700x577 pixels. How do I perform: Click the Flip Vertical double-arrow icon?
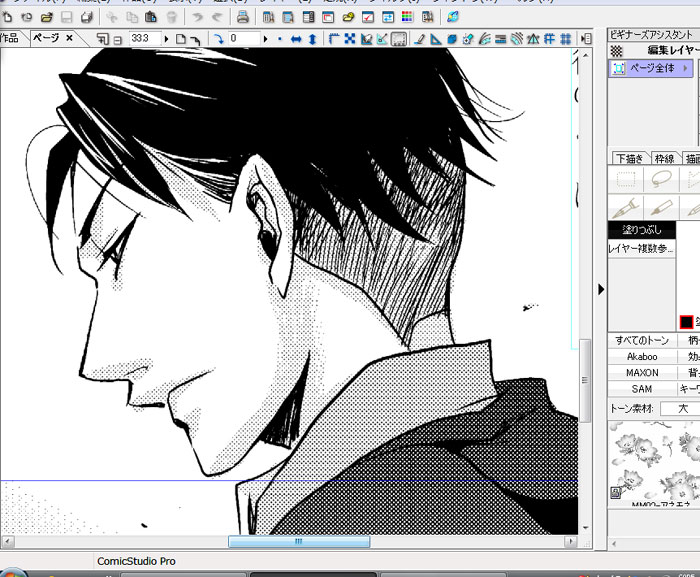[312, 39]
